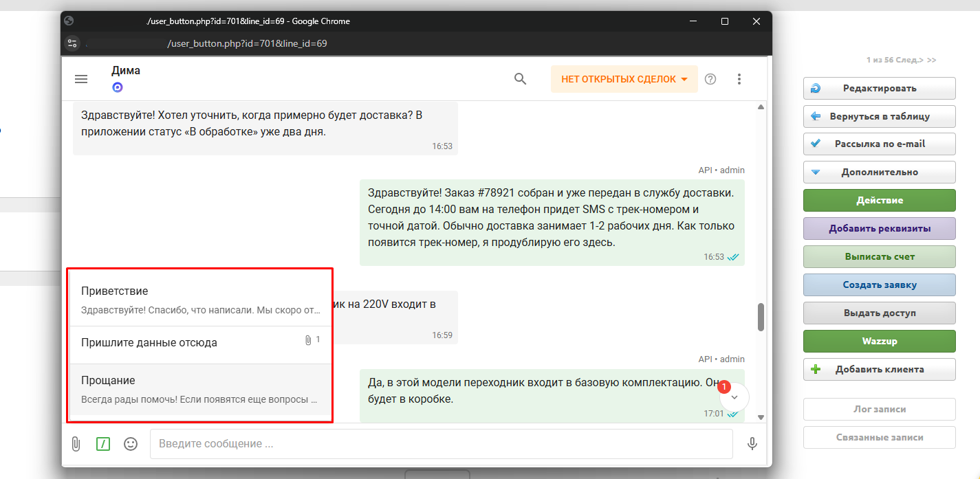Open the help question mark icon
Viewport: 980px width, 479px height.
pyautogui.click(x=710, y=79)
